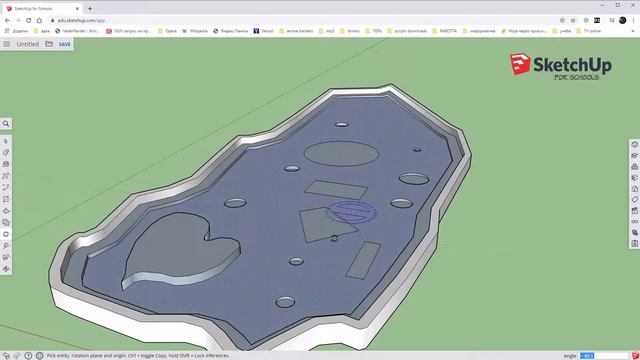Open the language globe icon
This screenshot has width=640, height=360.
(x=40, y=356)
